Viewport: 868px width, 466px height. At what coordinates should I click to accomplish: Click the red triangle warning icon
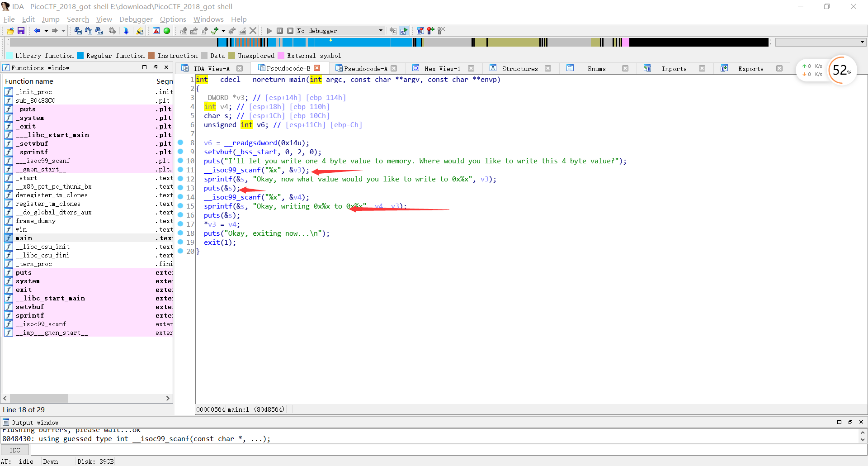[156, 31]
